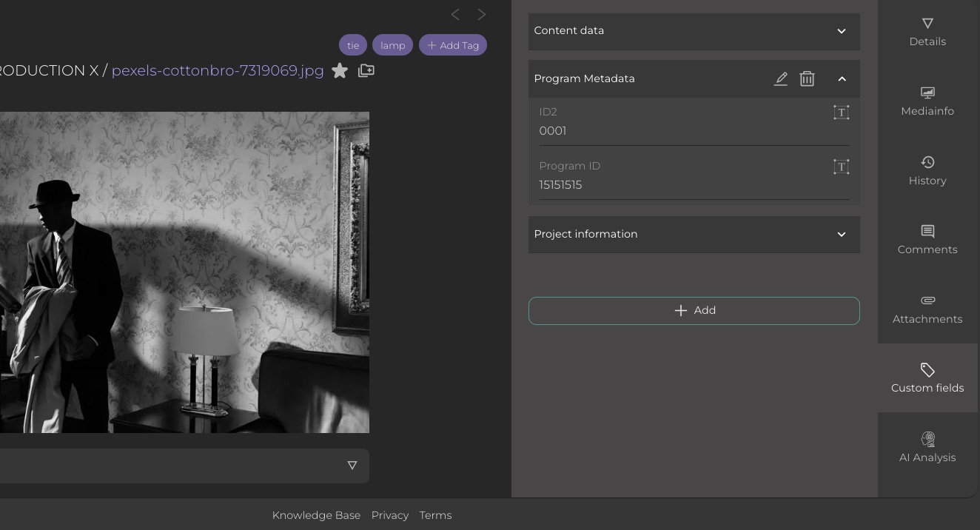Click the Add Tag button
The width and height of the screenshot is (980, 530).
[453, 45]
